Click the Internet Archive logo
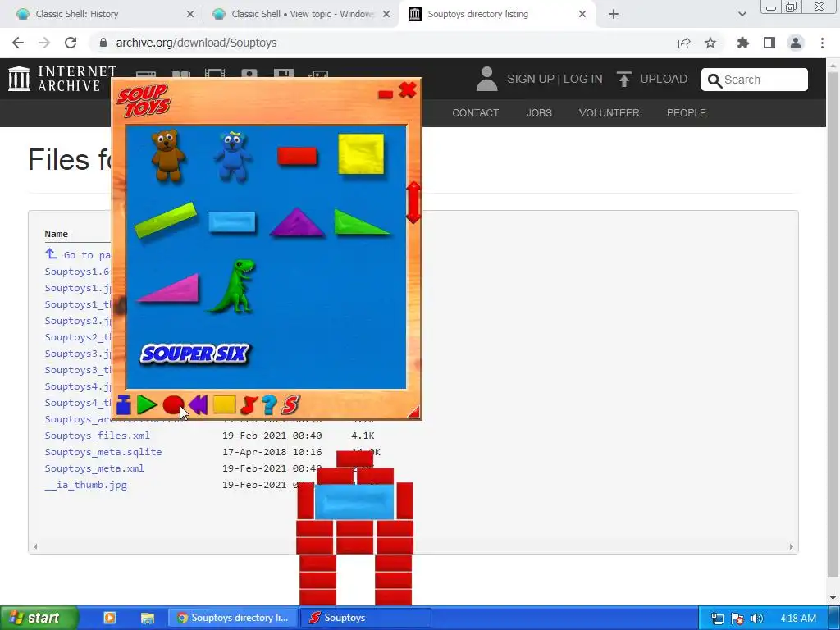This screenshot has width=840, height=630. point(62,79)
